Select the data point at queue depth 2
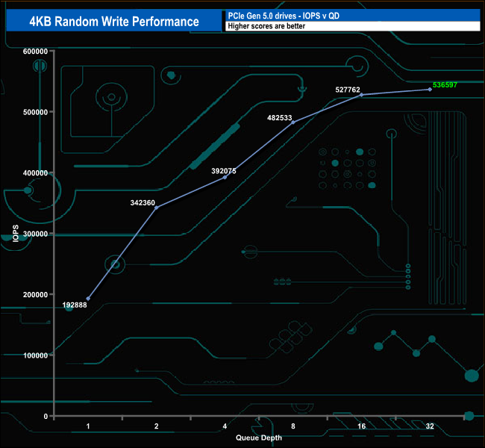This screenshot has width=485, height=448. (157, 208)
